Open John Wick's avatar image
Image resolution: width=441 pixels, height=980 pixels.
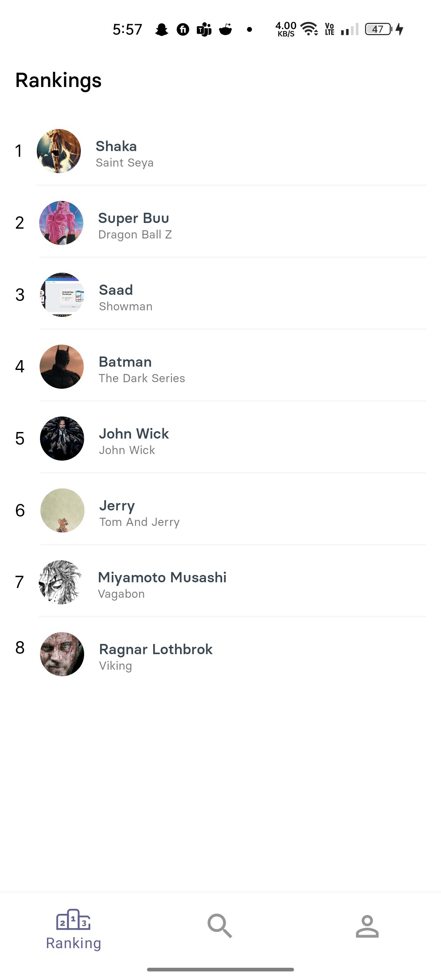[x=62, y=439]
